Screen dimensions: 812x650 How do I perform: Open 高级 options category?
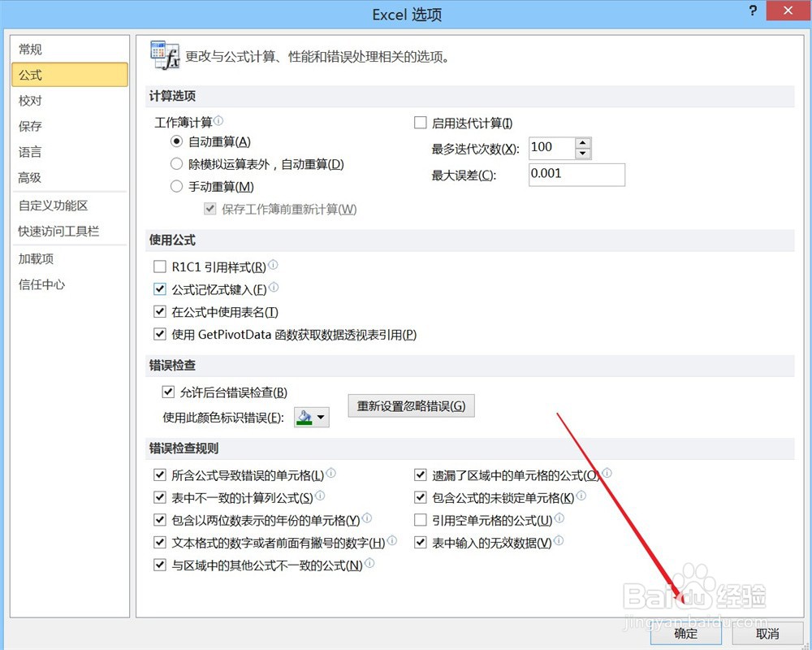(x=69, y=178)
